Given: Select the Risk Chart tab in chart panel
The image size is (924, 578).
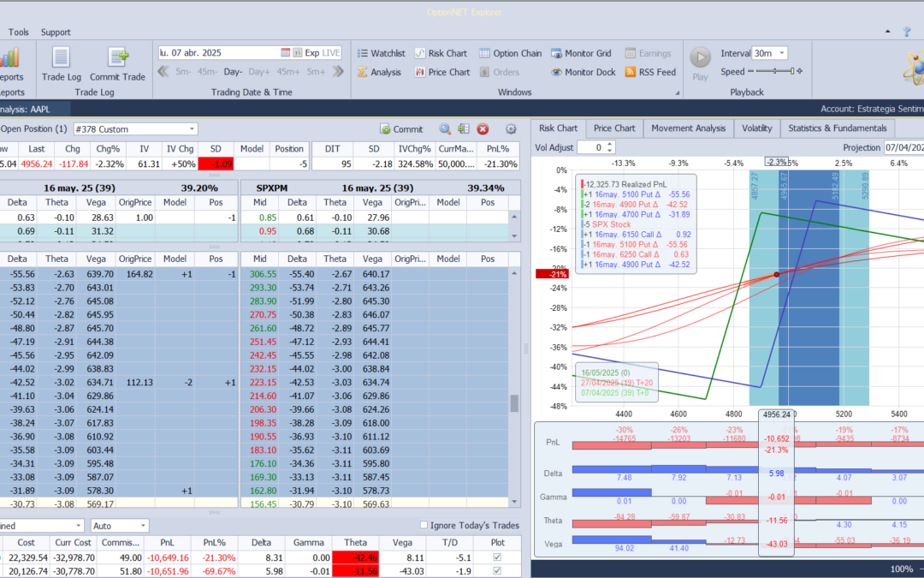Looking at the screenshot, I should click(x=558, y=128).
